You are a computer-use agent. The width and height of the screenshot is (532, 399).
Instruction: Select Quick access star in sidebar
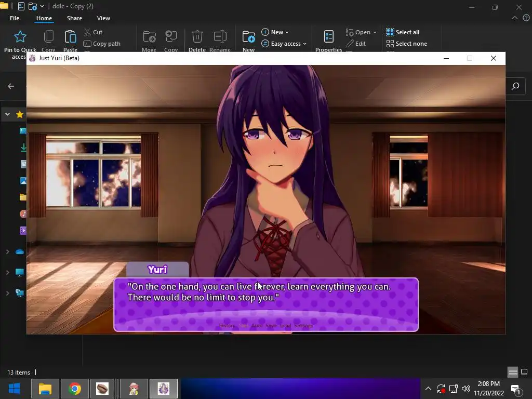coord(20,114)
